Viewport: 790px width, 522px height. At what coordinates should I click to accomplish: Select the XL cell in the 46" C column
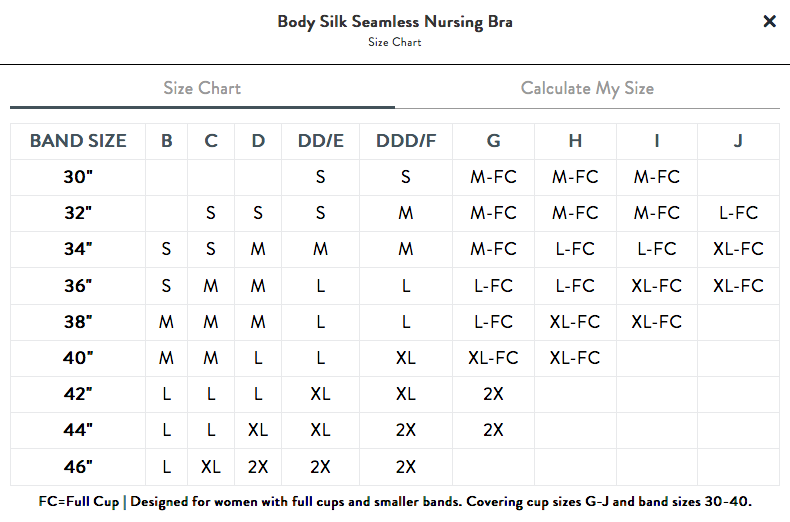[x=211, y=466]
